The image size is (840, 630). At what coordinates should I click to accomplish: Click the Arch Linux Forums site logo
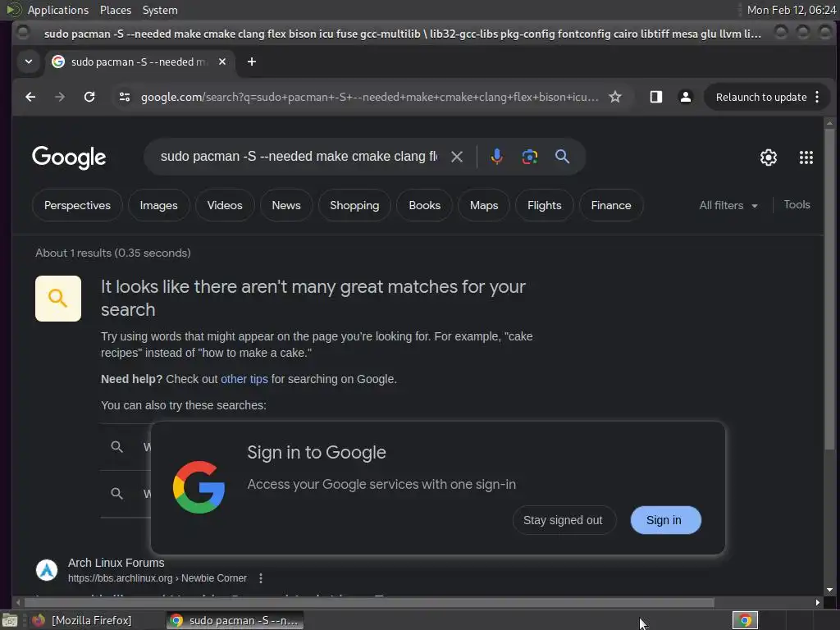(47, 570)
